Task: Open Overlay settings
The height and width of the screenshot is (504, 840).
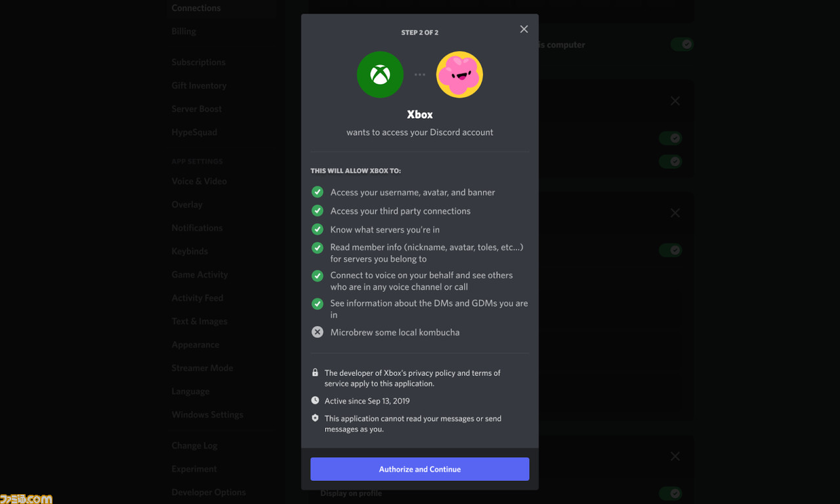Action: (x=187, y=204)
